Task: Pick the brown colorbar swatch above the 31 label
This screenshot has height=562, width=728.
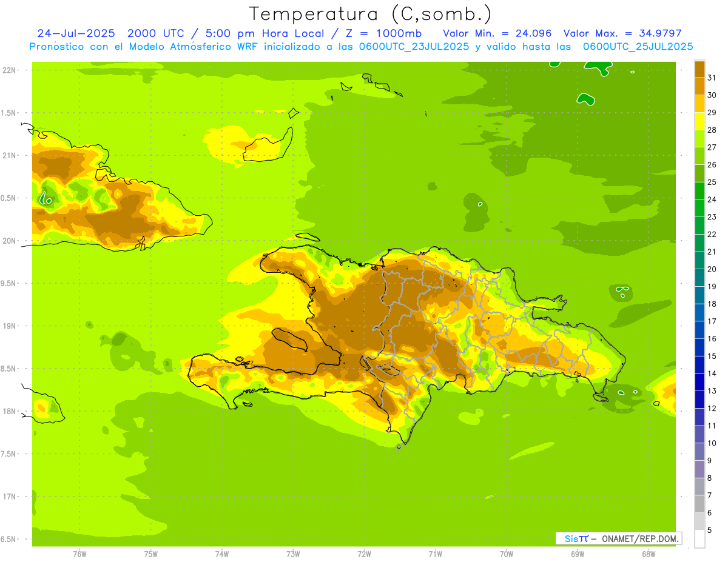Action: coord(699,69)
